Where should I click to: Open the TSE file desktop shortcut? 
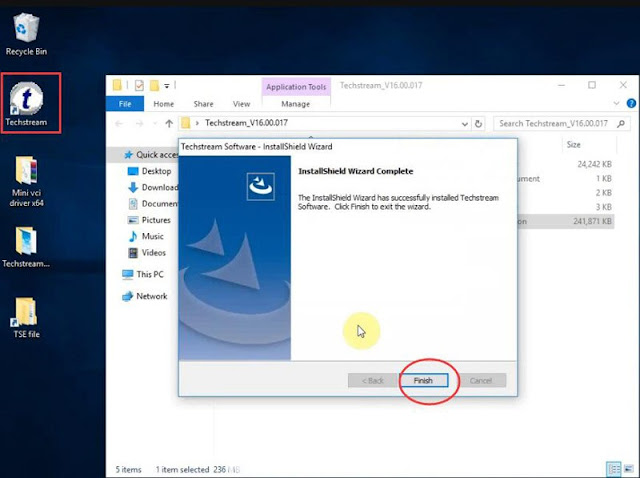pos(26,318)
